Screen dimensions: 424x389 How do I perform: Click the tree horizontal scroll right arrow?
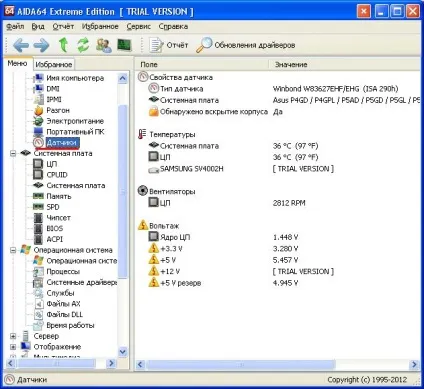(x=111, y=363)
